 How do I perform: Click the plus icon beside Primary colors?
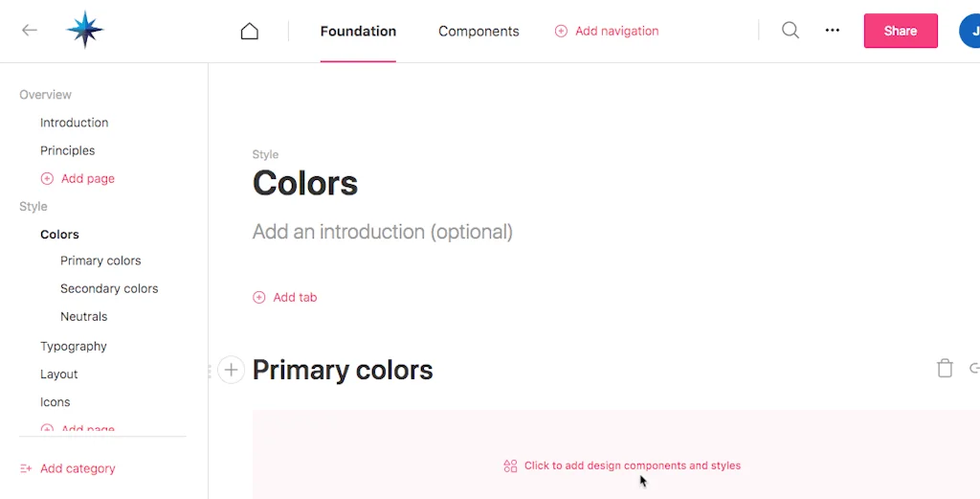tap(232, 370)
